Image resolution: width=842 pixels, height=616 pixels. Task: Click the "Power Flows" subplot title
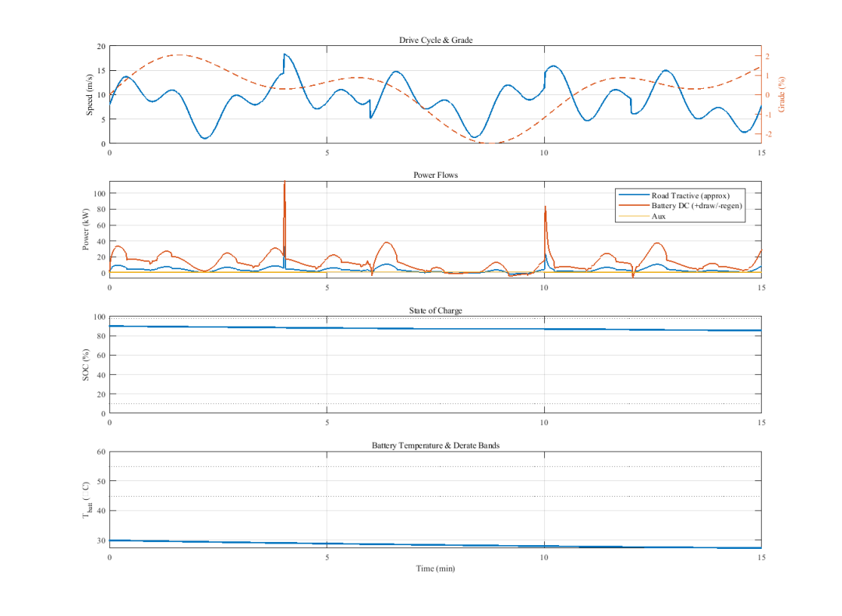coord(436,175)
